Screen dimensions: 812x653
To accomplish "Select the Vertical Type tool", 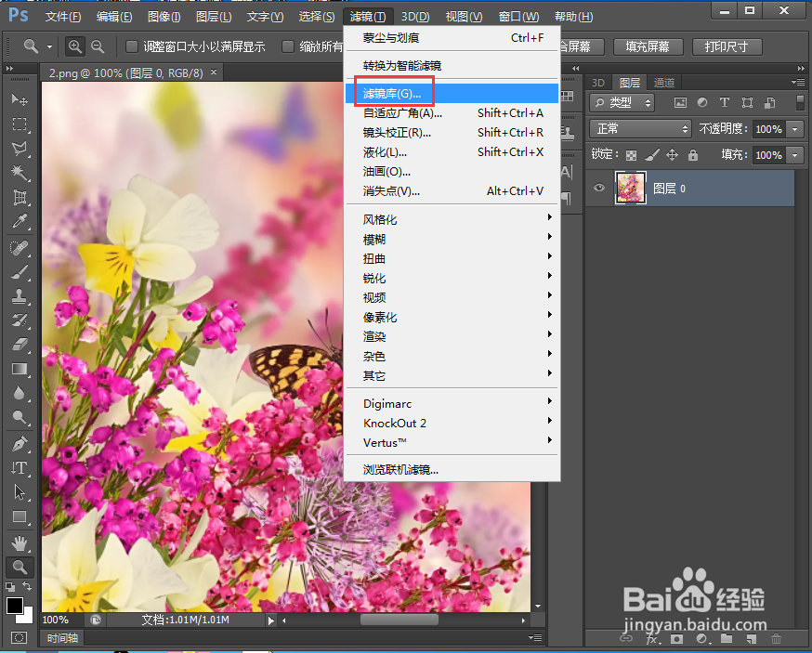I will click(20, 468).
